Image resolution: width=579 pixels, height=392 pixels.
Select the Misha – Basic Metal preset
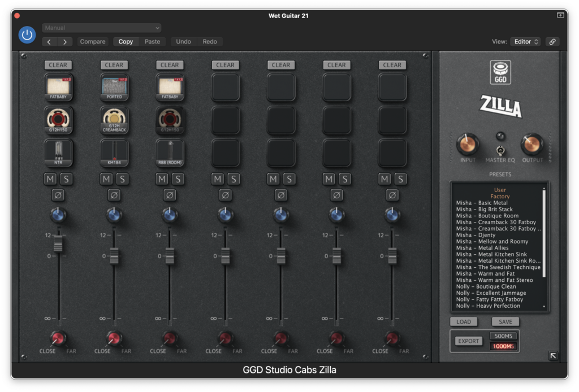click(x=482, y=203)
